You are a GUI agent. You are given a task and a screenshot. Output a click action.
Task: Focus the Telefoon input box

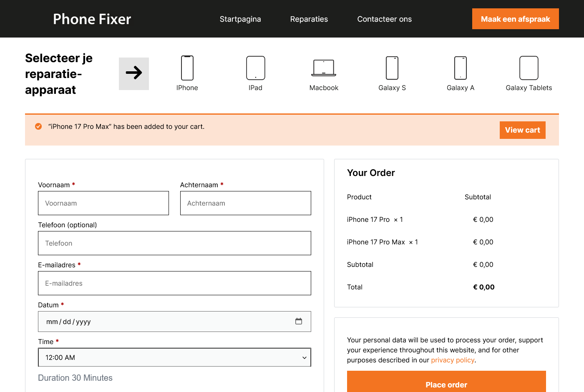pyautogui.click(x=174, y=243)
